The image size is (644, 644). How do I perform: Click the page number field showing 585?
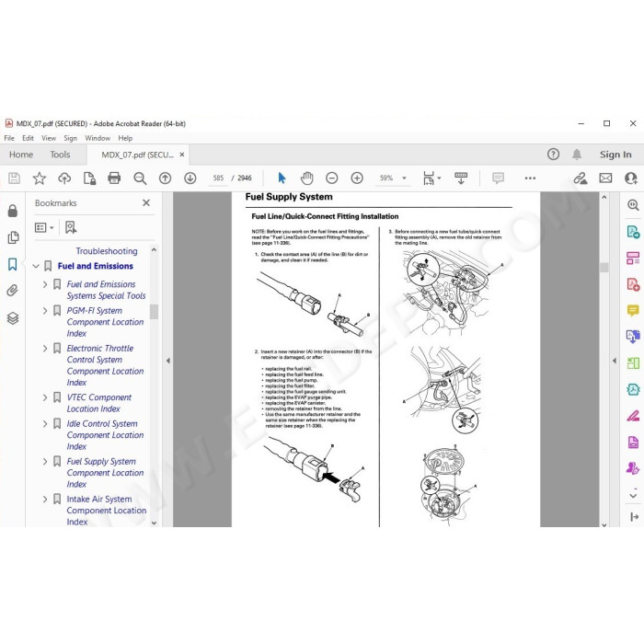click(x=218, y=178)
